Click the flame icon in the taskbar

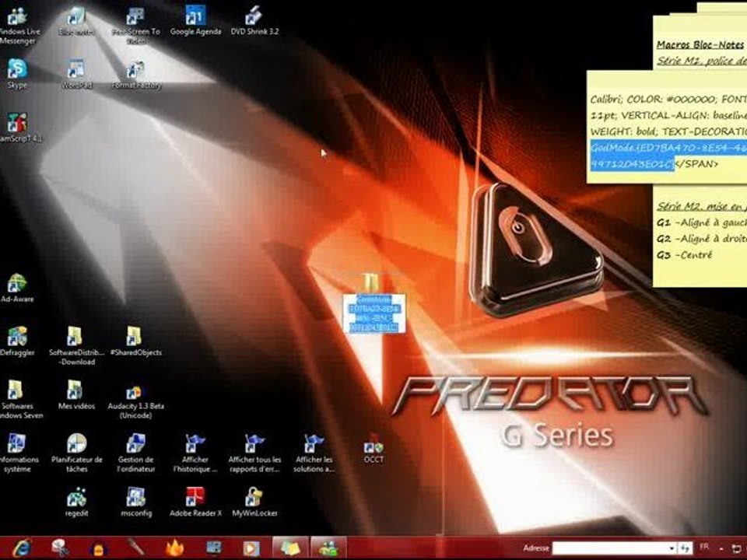(174, 548)
